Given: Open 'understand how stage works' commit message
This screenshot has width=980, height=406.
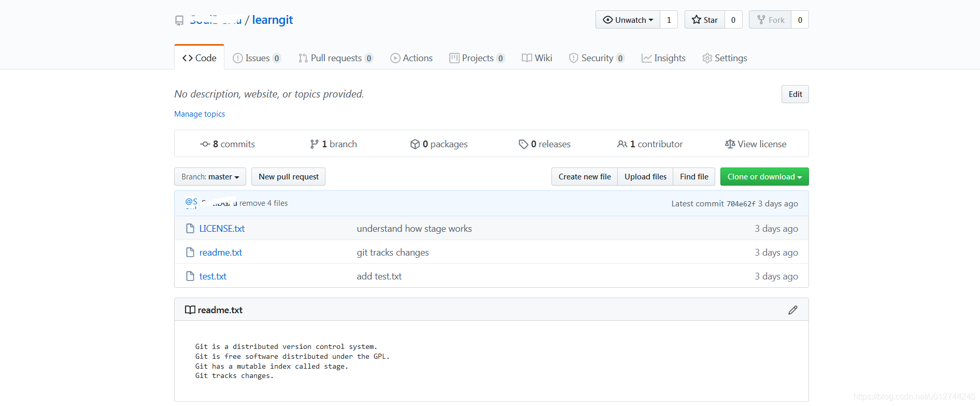Looking at the screenshot, I should 414,229.
